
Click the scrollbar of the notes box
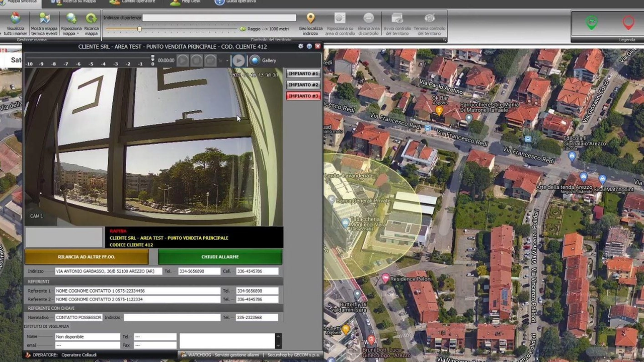point(278,341)
